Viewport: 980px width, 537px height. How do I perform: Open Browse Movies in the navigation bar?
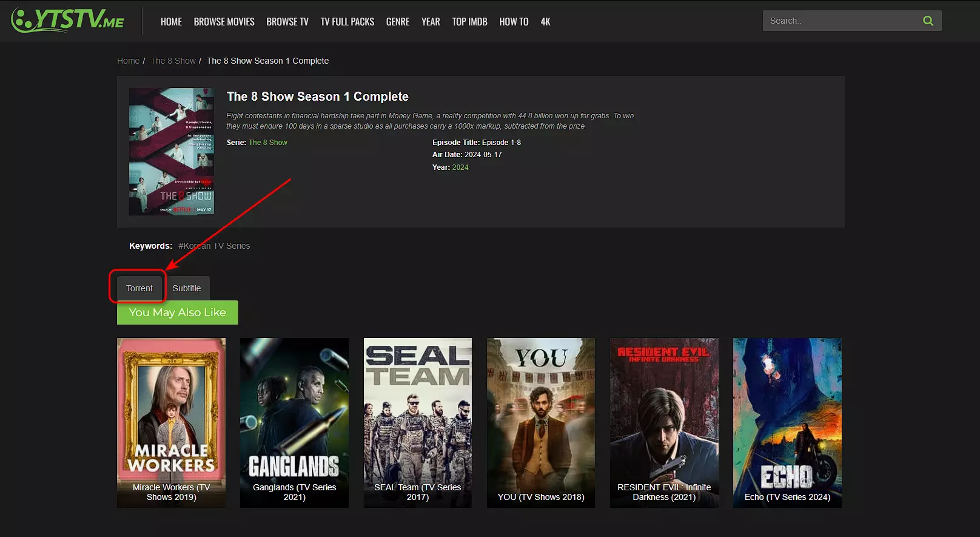click(224, 22)
